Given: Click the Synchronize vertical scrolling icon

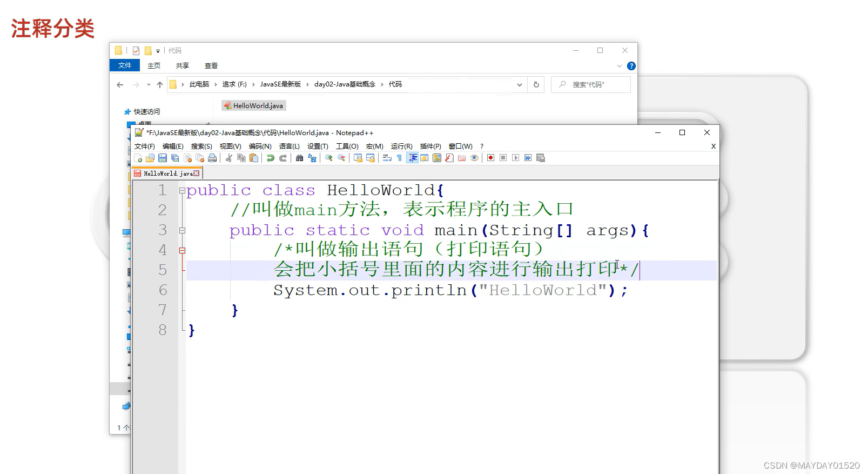Looking at the screenshot, I should click(x=358, y=158).
